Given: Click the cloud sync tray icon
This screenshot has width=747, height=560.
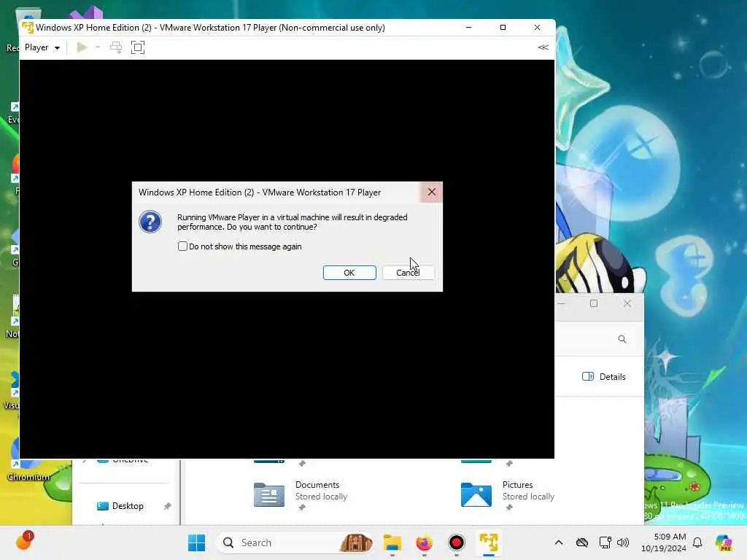Looking at the screenshot, I should (581, 542).
